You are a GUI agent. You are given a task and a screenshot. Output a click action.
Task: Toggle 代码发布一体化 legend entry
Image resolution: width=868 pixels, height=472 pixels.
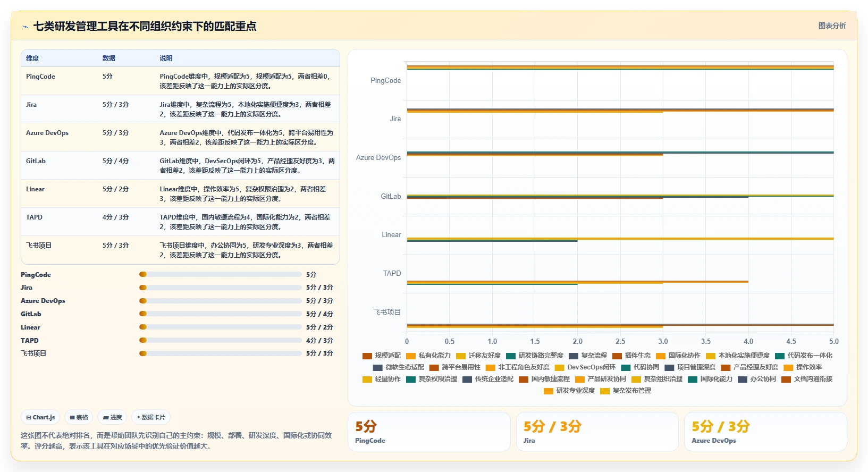tap(804, 356)
